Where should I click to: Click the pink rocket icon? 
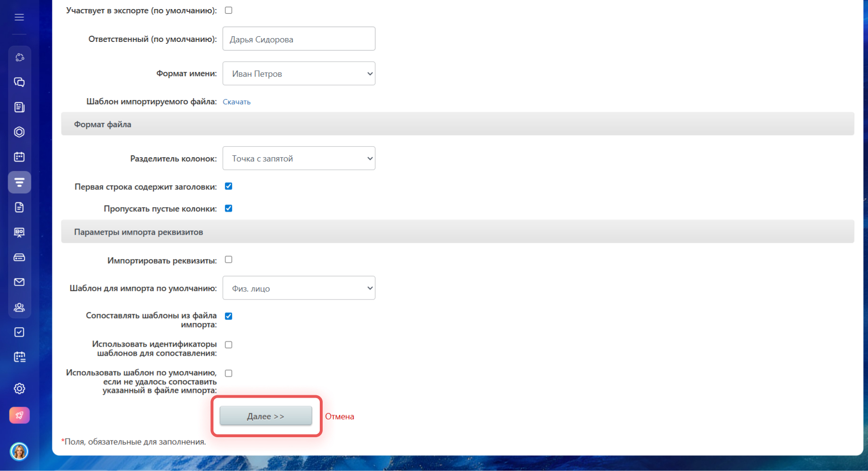(x=19, y=415)
